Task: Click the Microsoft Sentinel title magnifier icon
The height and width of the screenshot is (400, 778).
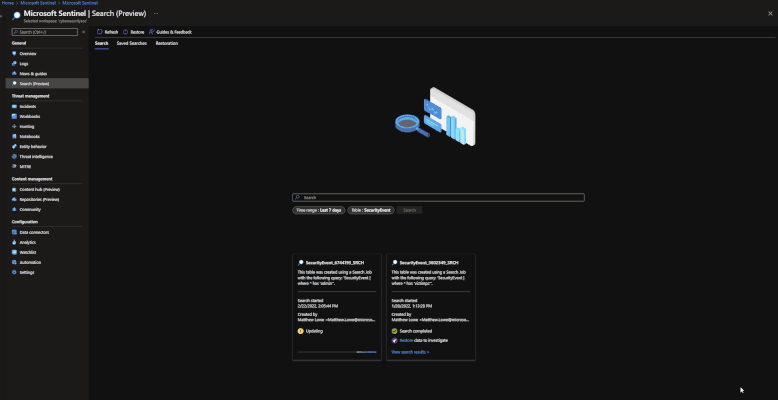Action: (16, 16)
